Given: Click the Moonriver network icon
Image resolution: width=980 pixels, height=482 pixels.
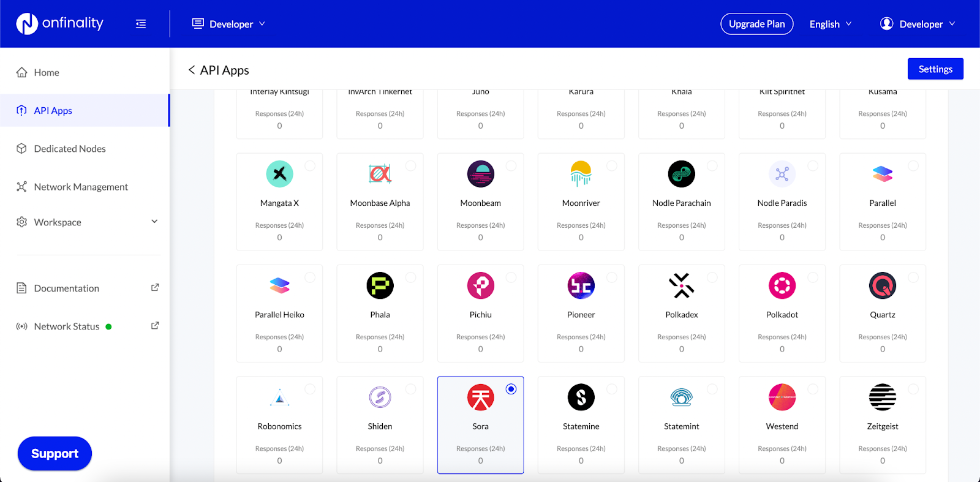Looking at the screenshot, I should coord(581,174).
